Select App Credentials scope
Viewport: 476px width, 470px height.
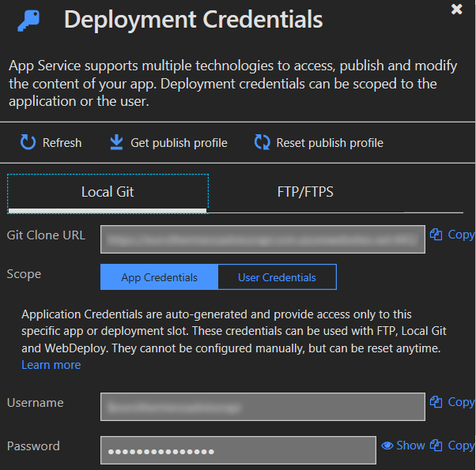pos(159,277)
